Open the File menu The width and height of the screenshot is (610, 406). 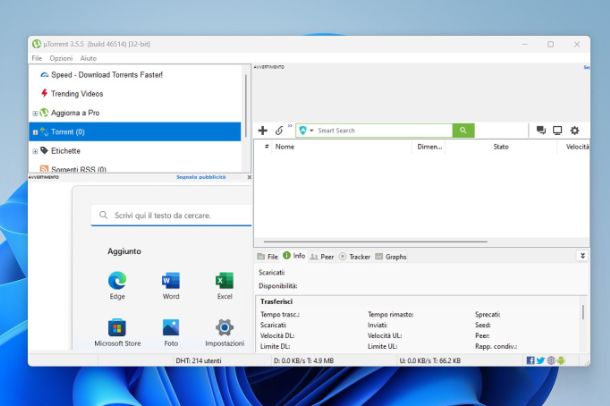37,58
